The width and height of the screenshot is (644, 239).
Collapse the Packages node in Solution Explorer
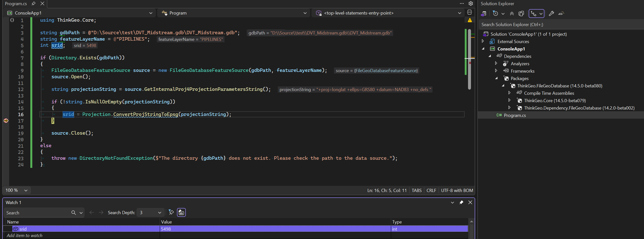[x=497, y=79]
